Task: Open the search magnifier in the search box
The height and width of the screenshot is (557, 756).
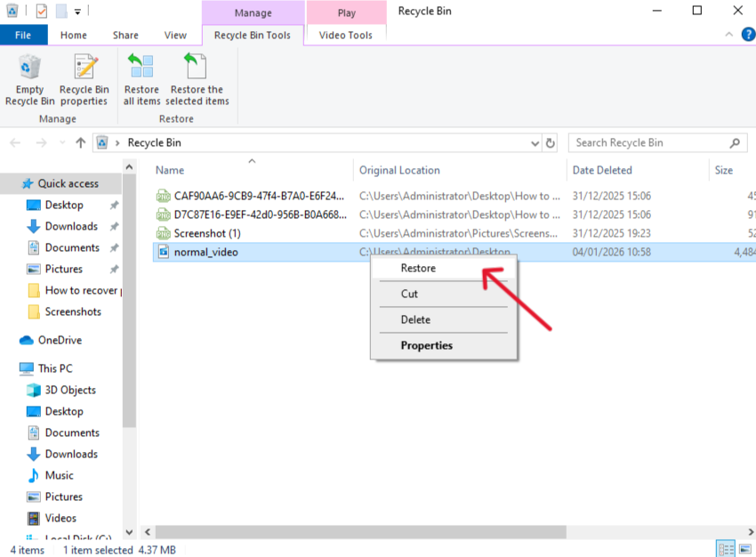Action: 733,142
